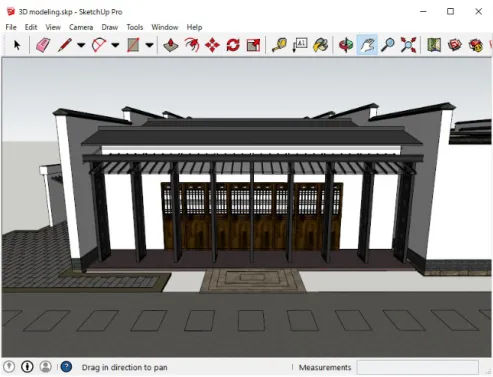This screenshot has height=377, width=493.
Task: Click the user sign-in status icon
Action: point(46,367)
